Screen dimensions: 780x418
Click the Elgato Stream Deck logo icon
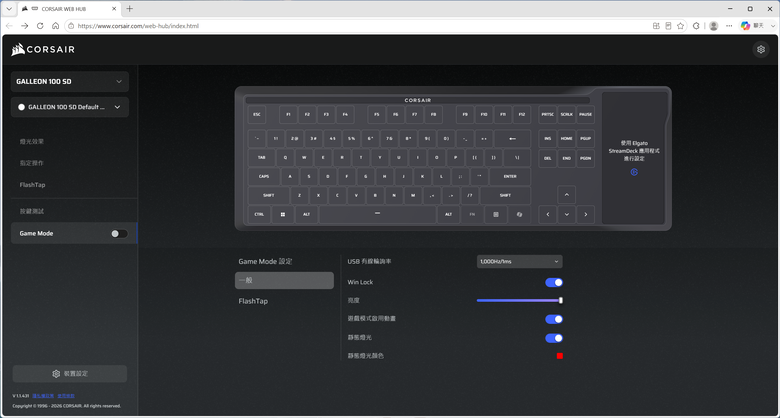pyautogui.click(x=634, y=172)
